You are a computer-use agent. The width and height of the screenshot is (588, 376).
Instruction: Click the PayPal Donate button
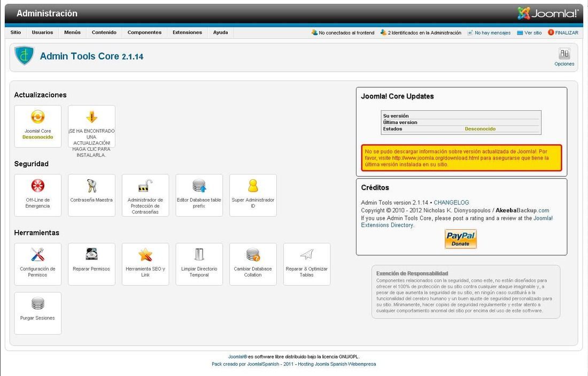tap(460, 239)
